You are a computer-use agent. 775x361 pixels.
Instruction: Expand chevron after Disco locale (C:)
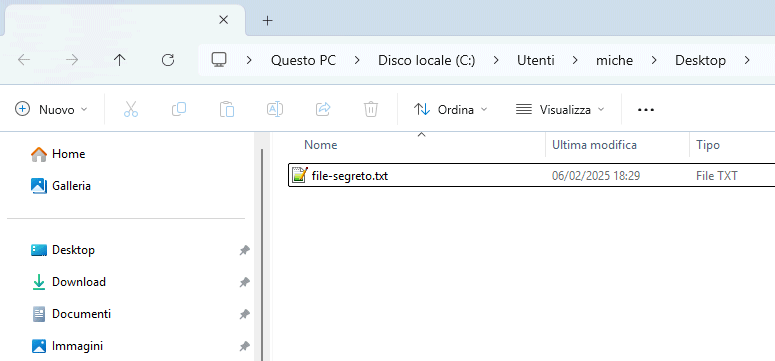[496, 60]
